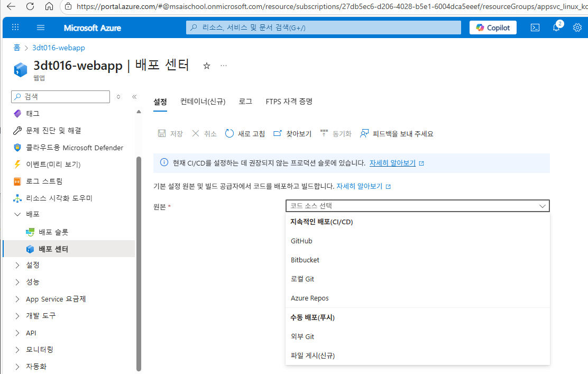The width and height of the screenshot is (588, 374).
Task: Switch to the 로그 tab
Action: pyautogui.click(x=246, y=102)
